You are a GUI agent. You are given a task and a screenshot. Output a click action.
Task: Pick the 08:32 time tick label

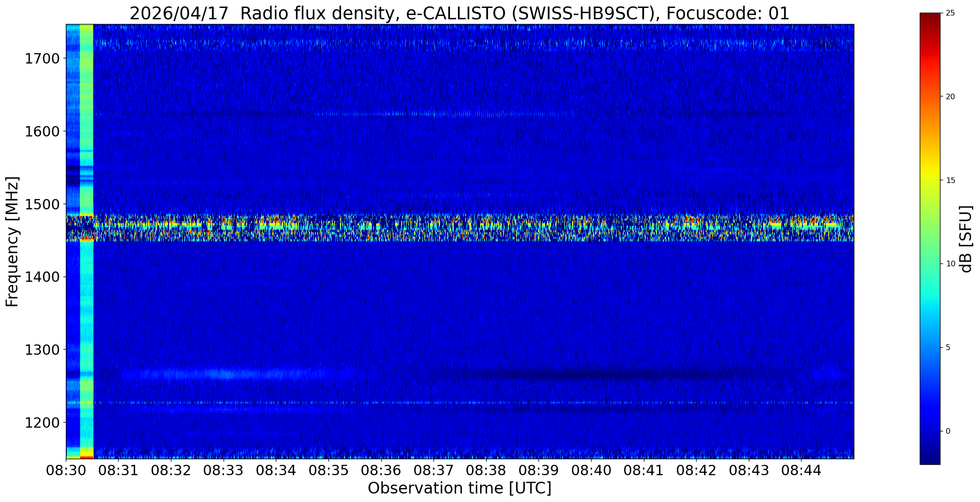pos(171,470)
